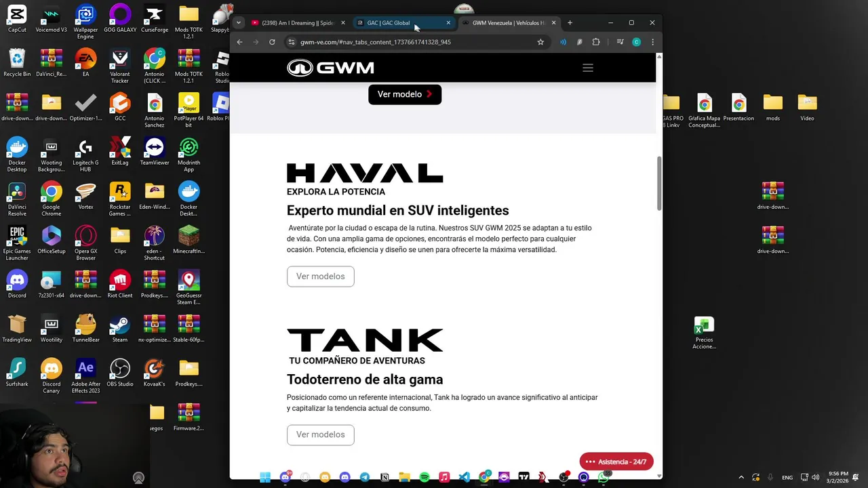Click the black Ver modelo button
This screenshot has width=868, height=488.
pyautogui.click(x=405, y=94)
